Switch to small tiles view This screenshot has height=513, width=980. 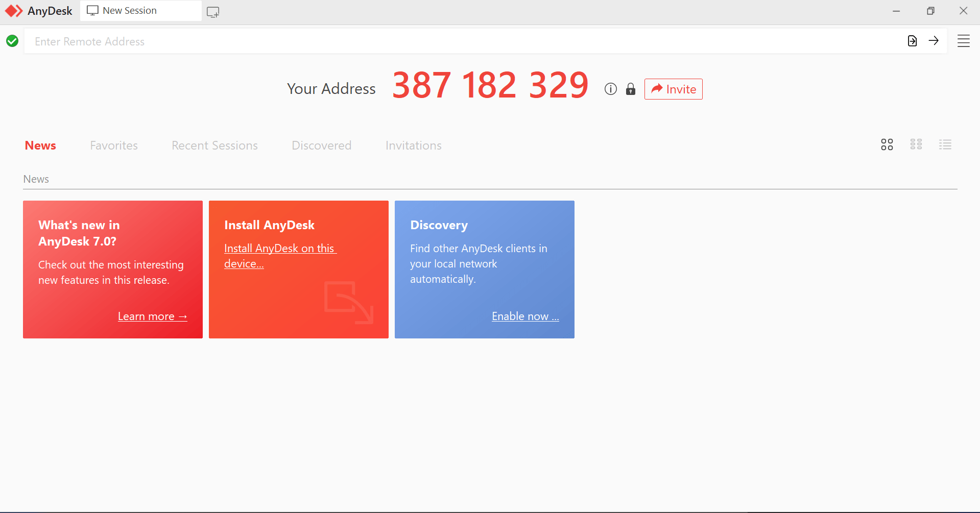click(916, 144)
